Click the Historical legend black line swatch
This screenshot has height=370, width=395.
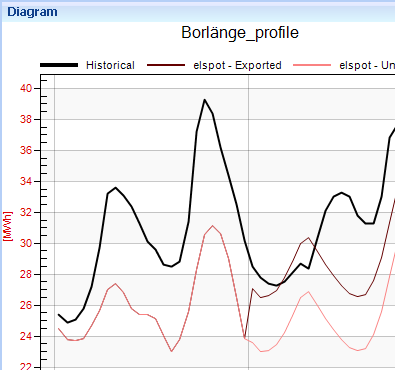[x=59, y=65]
